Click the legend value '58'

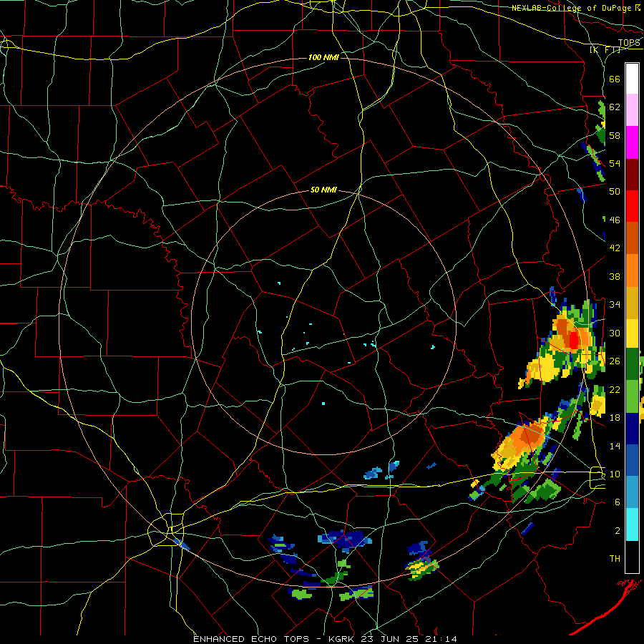tap(615, 135)
